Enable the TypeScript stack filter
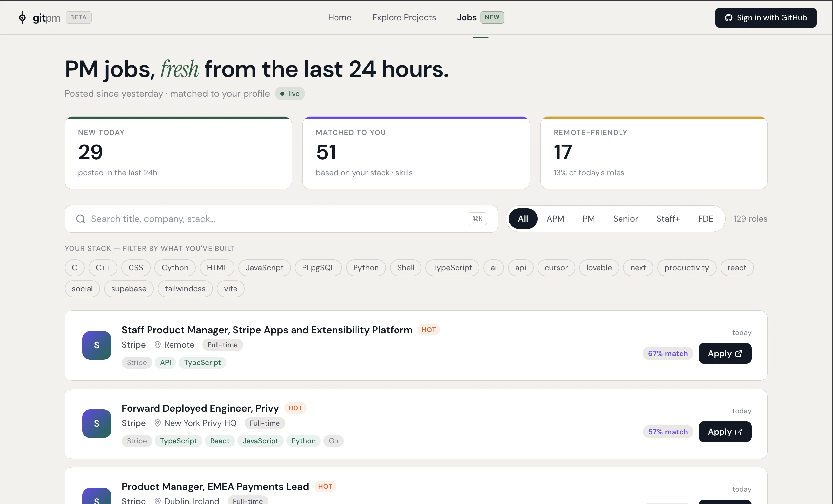Viewport: 833px width, 504px height. [452, 267]
